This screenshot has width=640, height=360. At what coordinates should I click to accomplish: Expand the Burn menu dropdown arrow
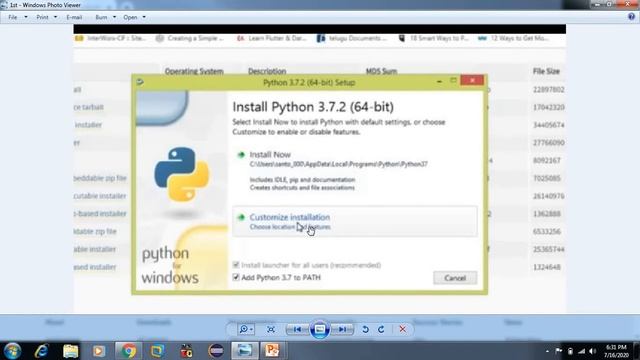(x=114, y=18)
